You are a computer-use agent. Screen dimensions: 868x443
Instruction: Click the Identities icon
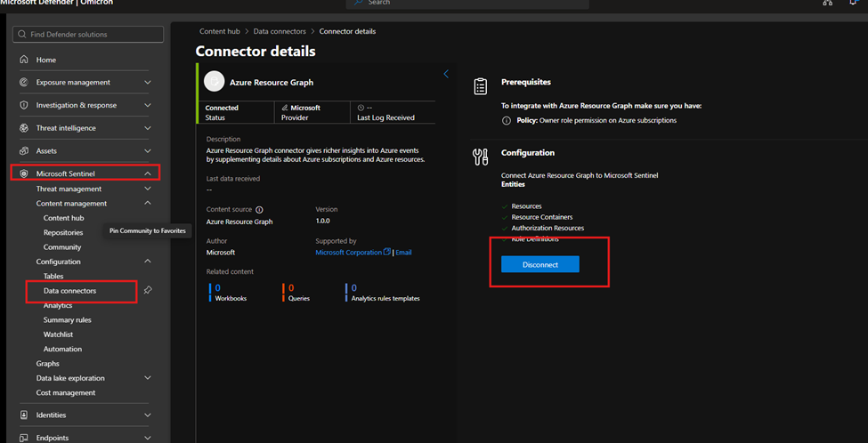click(x=24, y=415)
